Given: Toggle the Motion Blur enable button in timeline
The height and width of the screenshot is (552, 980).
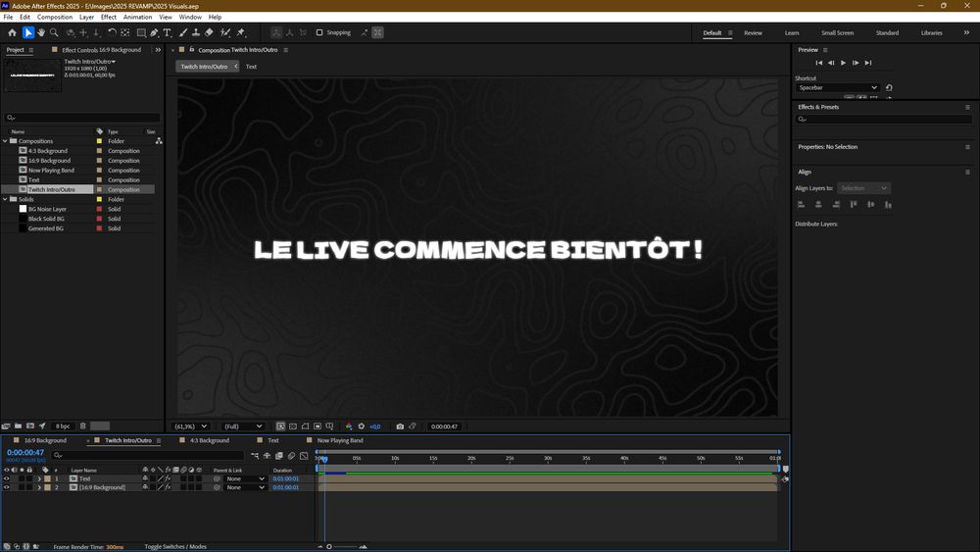Looking at the screenshot, I should coord(291,456).
